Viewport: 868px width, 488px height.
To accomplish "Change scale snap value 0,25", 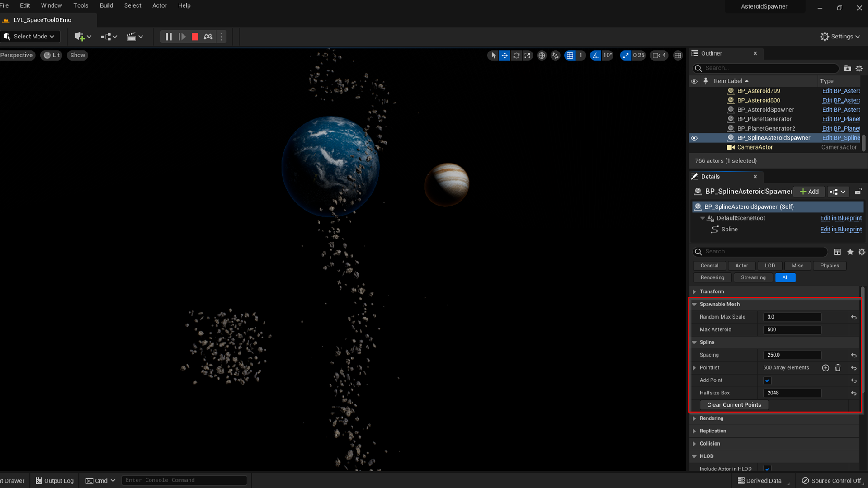I will (x=639, y=55).
